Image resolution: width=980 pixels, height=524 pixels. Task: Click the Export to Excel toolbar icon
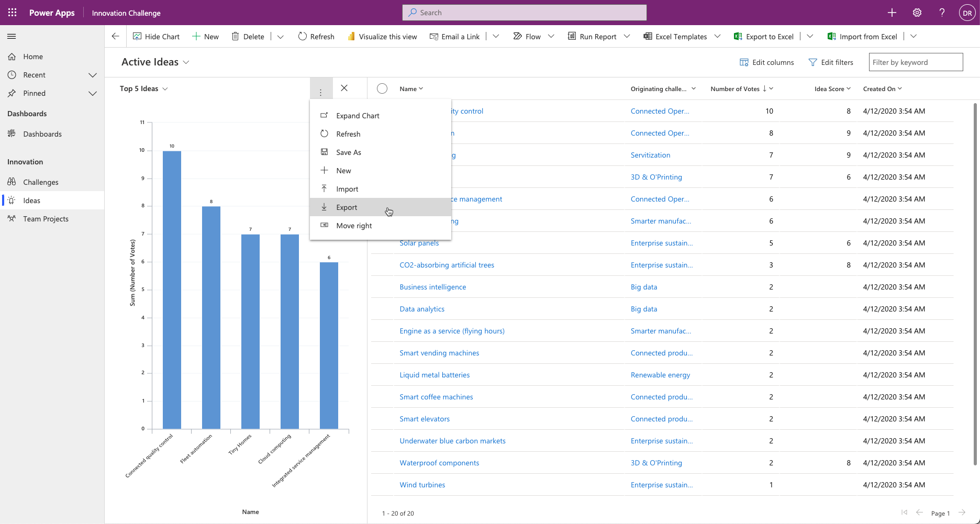[x=738, y=36]
